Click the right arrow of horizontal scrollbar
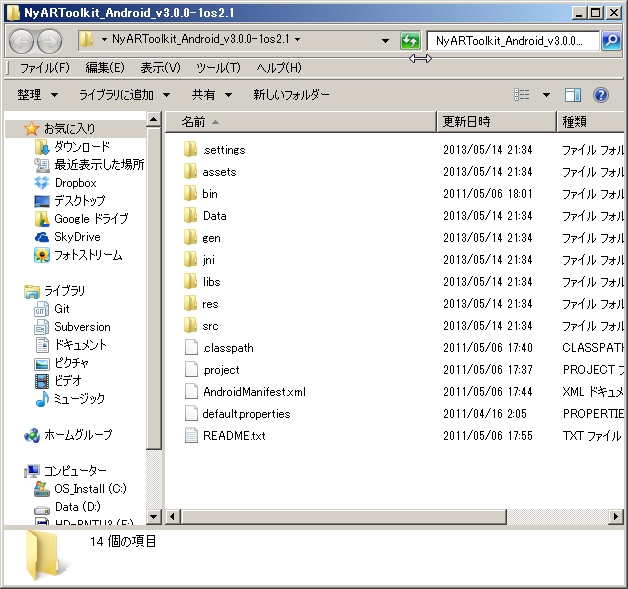The image size is (628, 589). tap(616, 517)
